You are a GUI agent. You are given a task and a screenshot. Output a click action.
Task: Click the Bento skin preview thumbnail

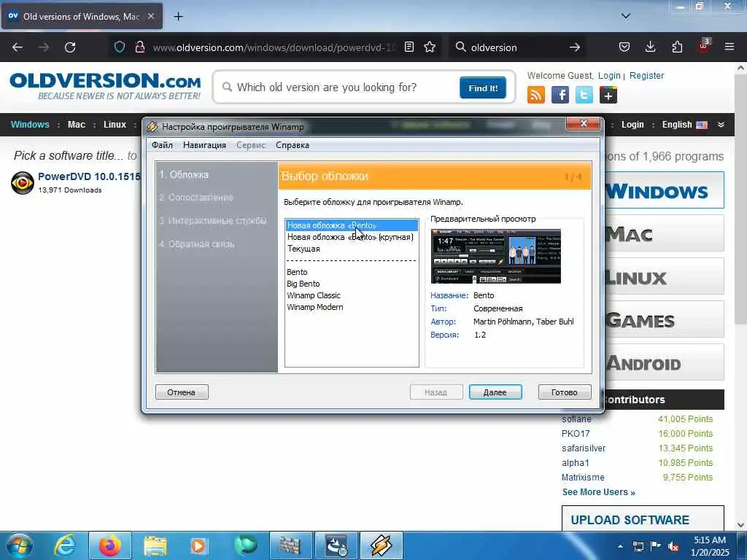click(496, 256)
